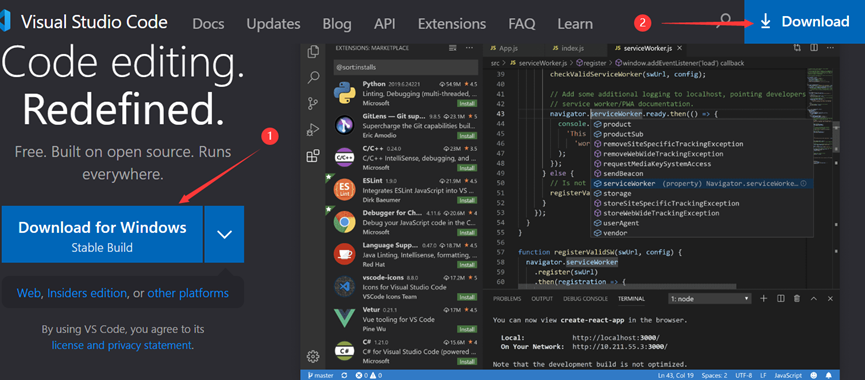Open the Blog navigation item

(x=337, y=24)
